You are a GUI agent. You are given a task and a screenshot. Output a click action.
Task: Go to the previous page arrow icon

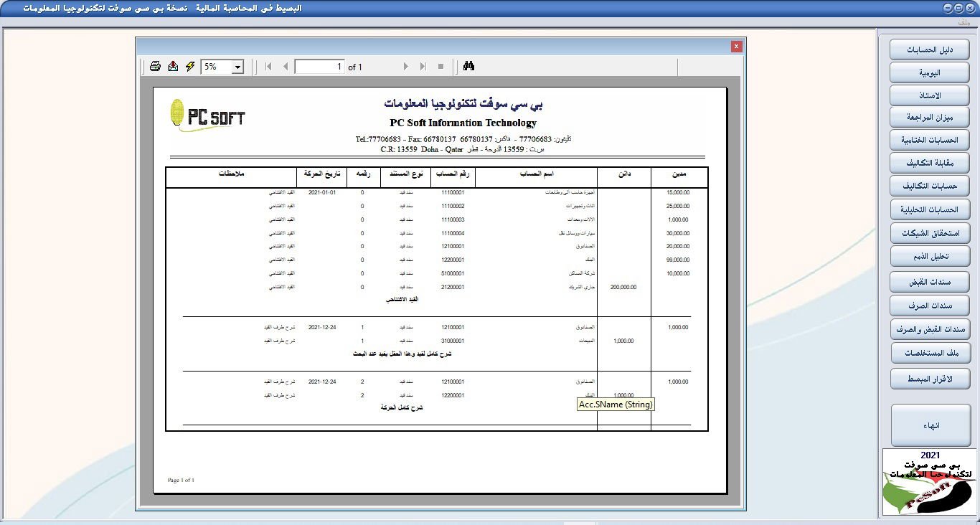[x=286, y=65]
